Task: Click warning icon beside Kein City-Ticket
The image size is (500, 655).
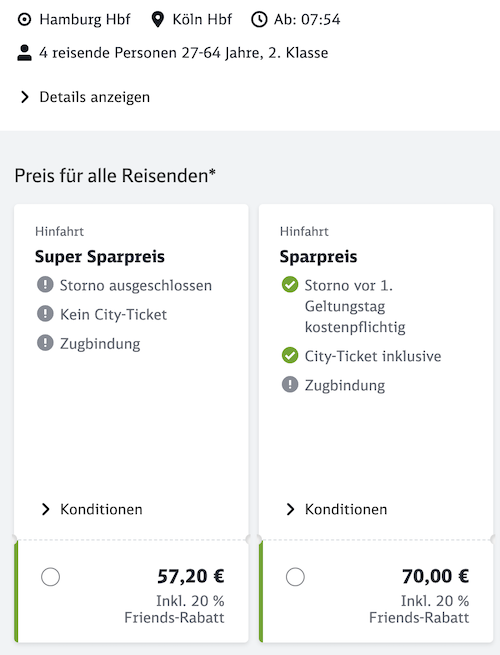Action: point(45,314)
